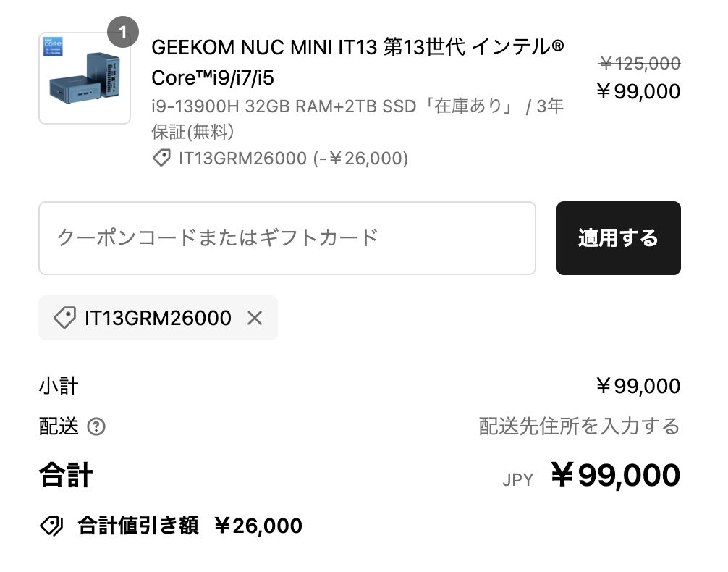Open the 配送 help question mark icon

click(96, 426)
